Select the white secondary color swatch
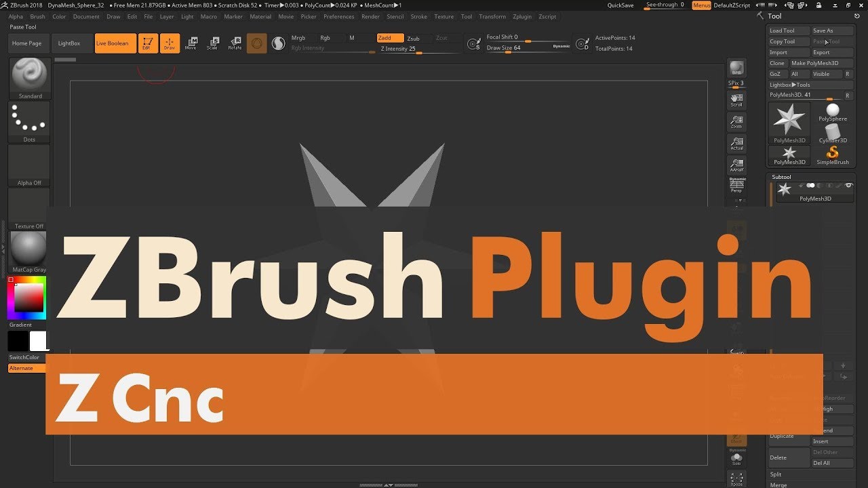This screenshot has width=868, height=488. click(39, 341)
